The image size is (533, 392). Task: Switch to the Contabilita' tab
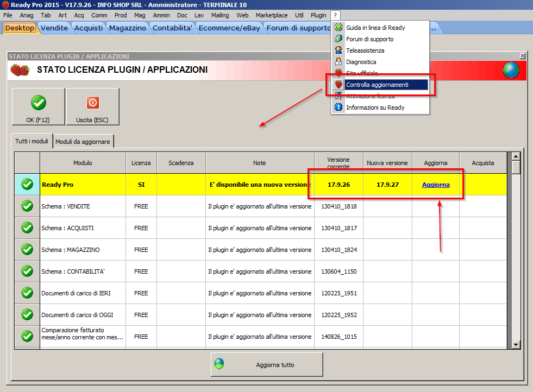(x=172, y=28)
